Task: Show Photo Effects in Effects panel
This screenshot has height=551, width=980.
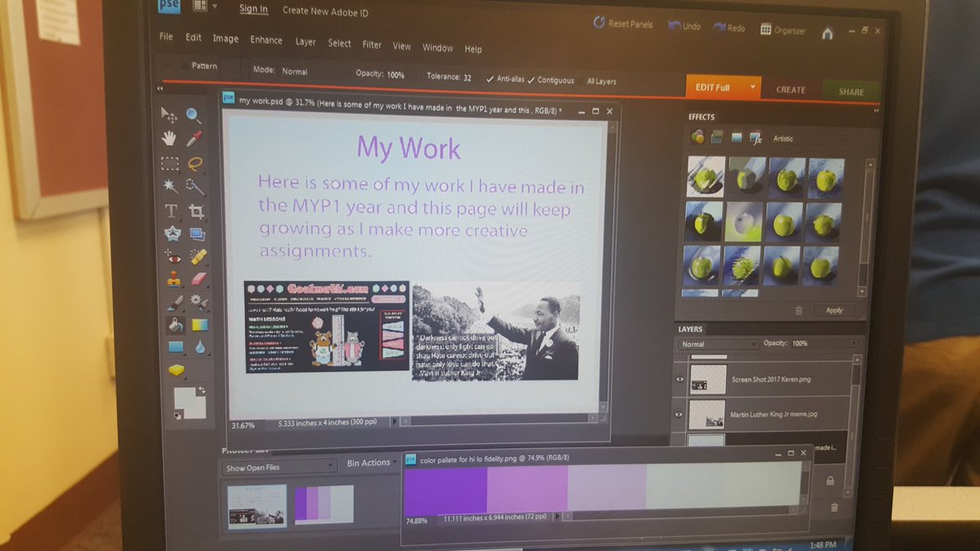Action: 737,137
